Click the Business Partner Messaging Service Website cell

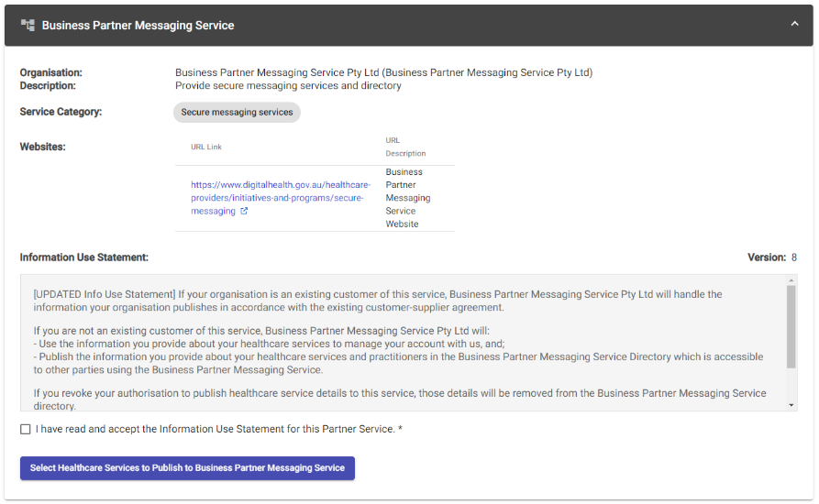[404, 198]
